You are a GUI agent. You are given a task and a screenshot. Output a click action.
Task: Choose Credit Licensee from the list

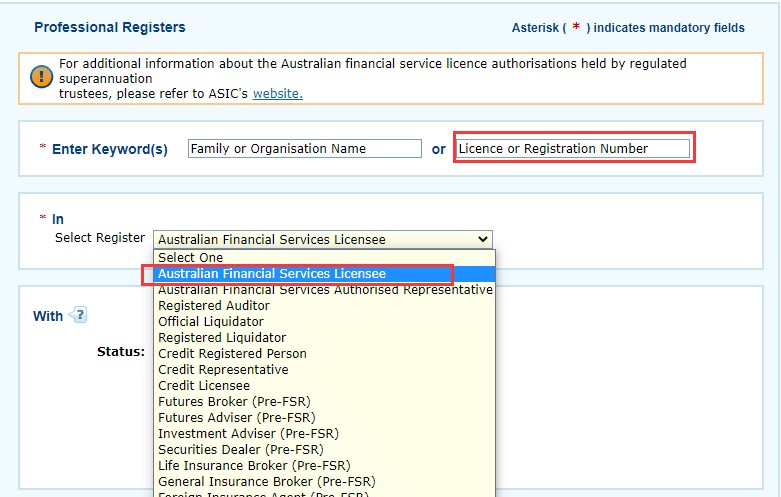pos(204,386)
